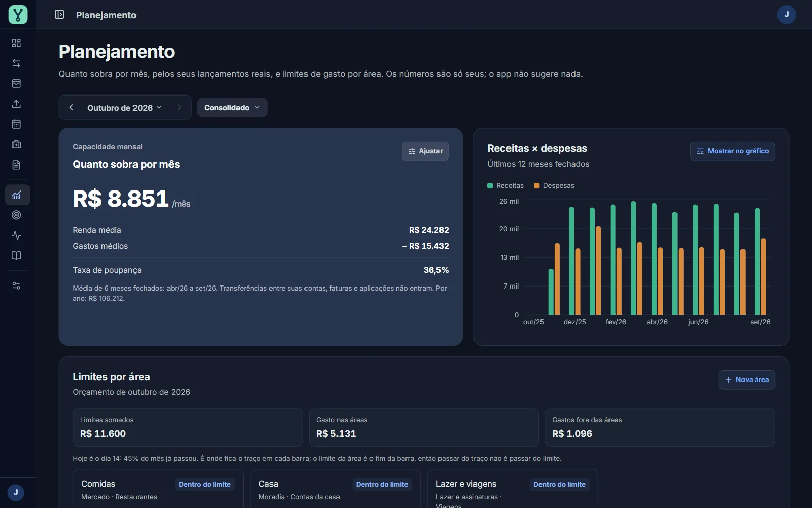Open the Outubro de 2026 month dropdown
Viewport: 812px width, 508px height.
(124, 108)
